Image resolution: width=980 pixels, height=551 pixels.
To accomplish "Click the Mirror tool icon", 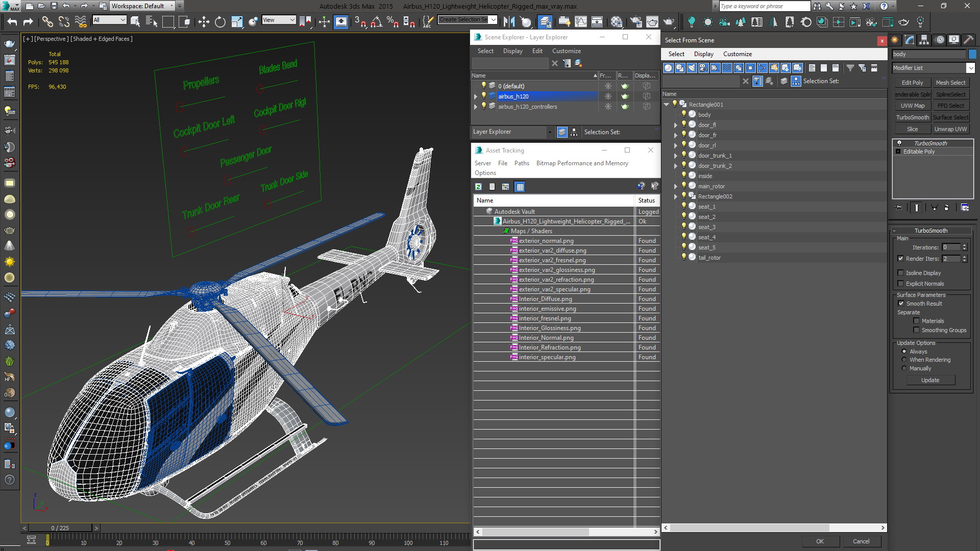I will pyautogui.click(x=509, y=21).
